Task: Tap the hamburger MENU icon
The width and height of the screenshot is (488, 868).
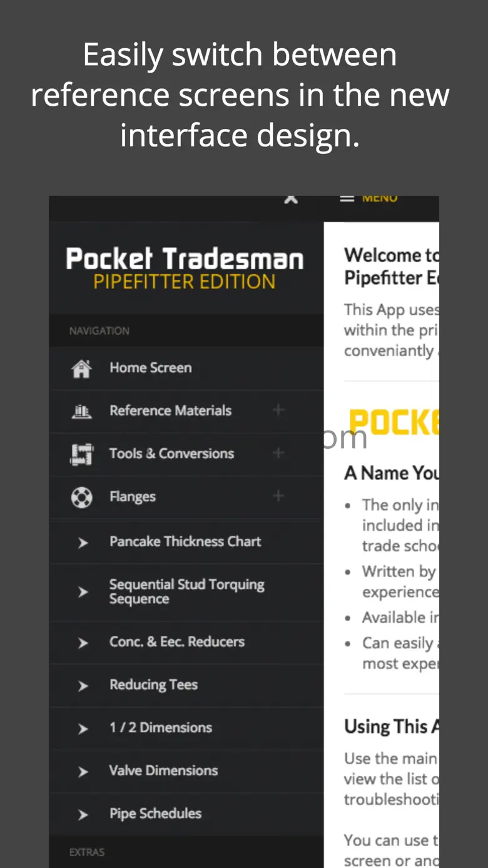Action: pyautogui.click(x=347, y=199)
